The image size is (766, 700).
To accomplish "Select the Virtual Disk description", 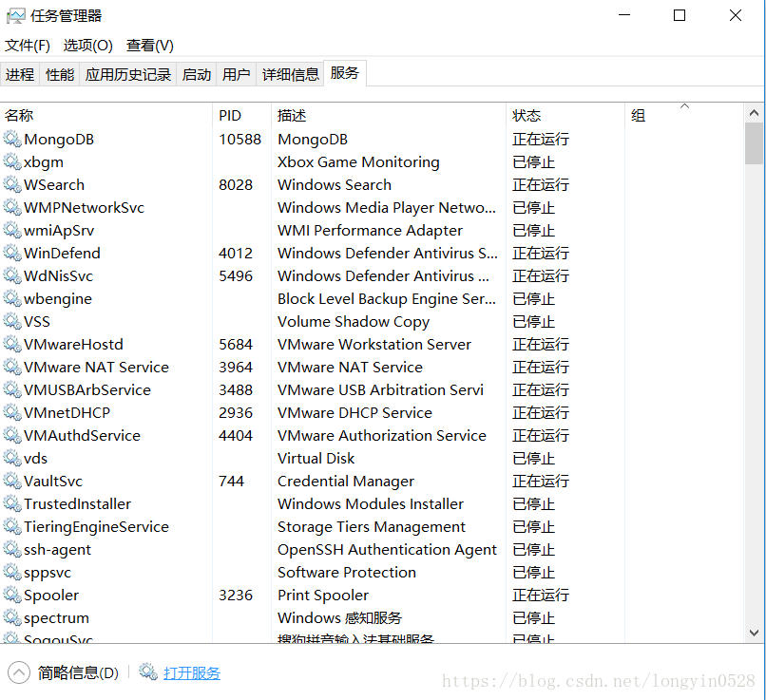I will pos(316,458).
